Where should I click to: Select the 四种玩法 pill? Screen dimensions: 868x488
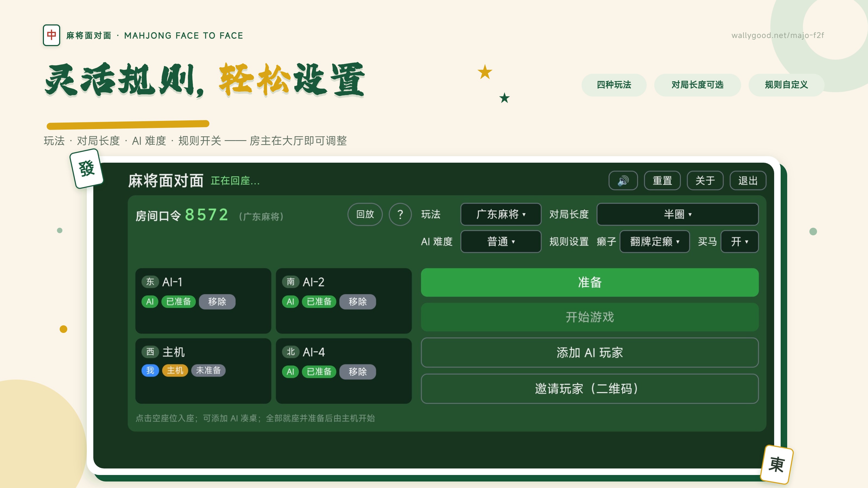click(x=614, y=85)
